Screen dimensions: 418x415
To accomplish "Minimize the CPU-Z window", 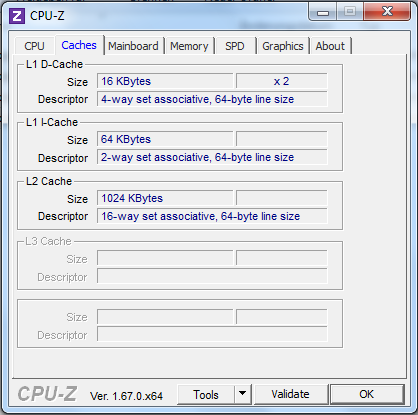I will click(323, 13).
